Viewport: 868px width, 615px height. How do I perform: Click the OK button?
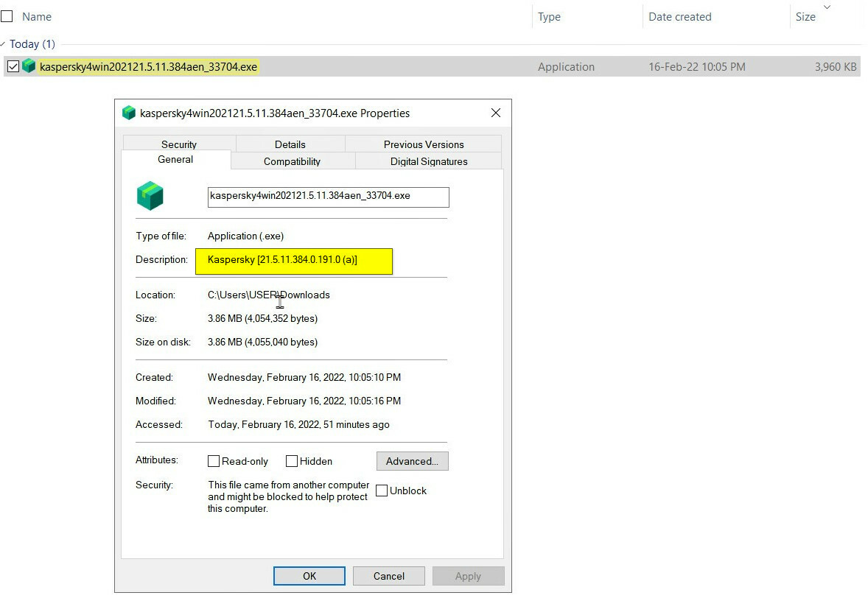[309, 576]
